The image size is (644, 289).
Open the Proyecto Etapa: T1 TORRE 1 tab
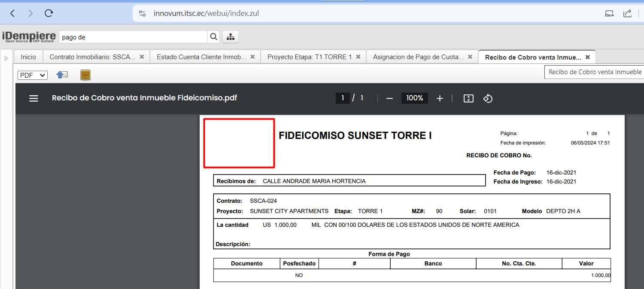click(309, 57)
